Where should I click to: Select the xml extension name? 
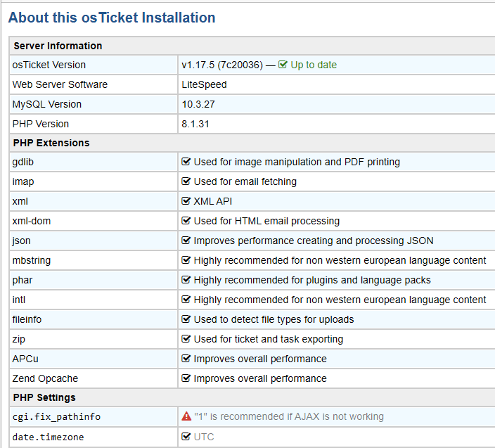click(x=20, y=201)
